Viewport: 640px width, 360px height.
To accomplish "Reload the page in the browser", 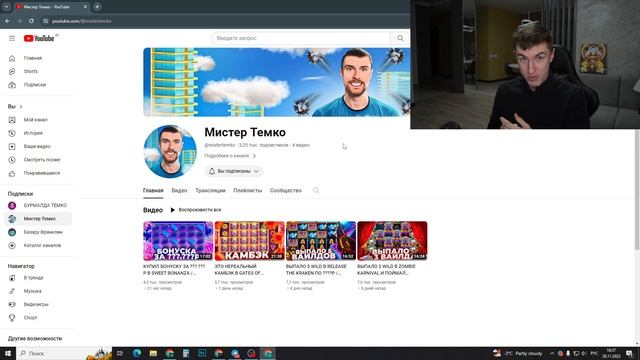I will click(31, 21).
